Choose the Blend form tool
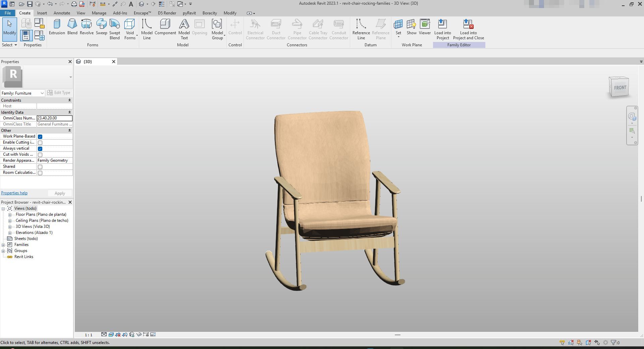644x349 pixels. pyautogui.click(x=72, y=27)
